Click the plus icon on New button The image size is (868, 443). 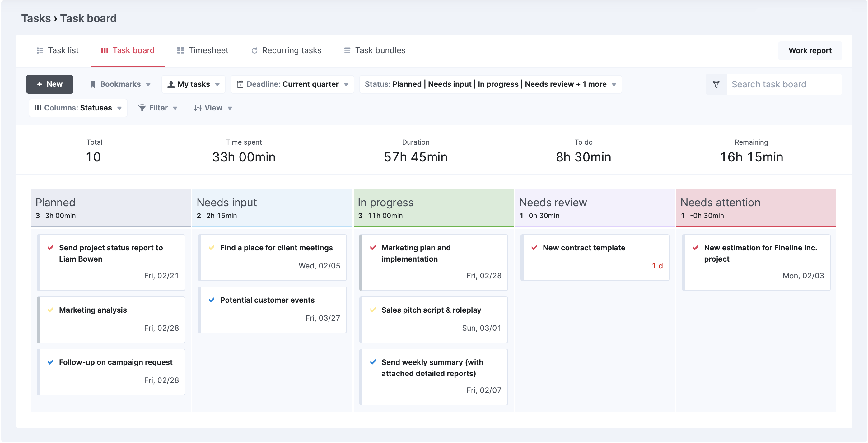point(40,84)
